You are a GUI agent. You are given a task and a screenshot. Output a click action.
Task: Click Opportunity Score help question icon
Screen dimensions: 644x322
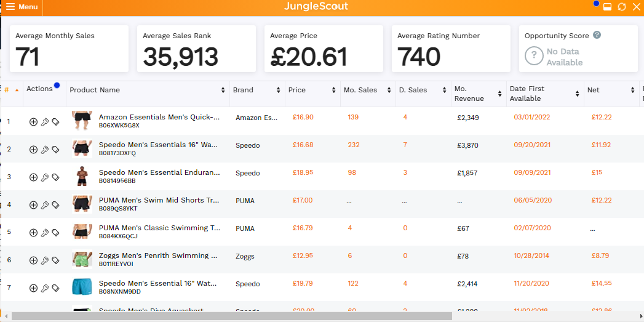pos(597,35)
